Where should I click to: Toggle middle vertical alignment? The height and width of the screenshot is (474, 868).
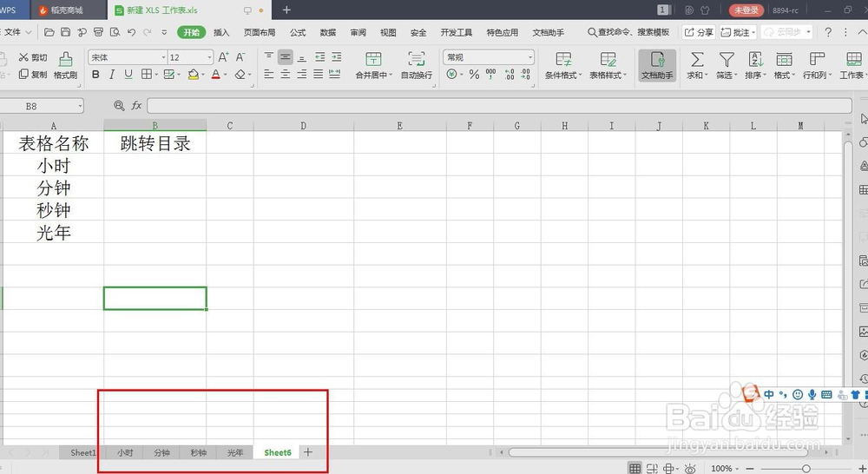tap(285, 57)
